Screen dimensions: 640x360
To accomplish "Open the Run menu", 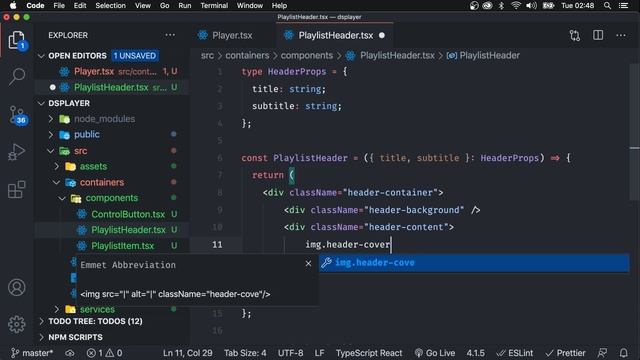I will click(x=185, y=6).
